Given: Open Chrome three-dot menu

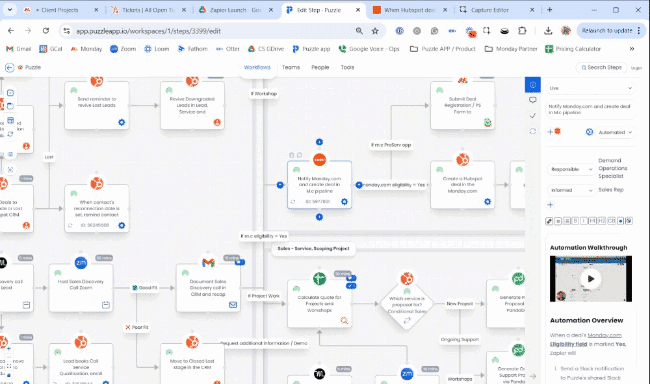Looking at the screenshot, I should [639, 31].
